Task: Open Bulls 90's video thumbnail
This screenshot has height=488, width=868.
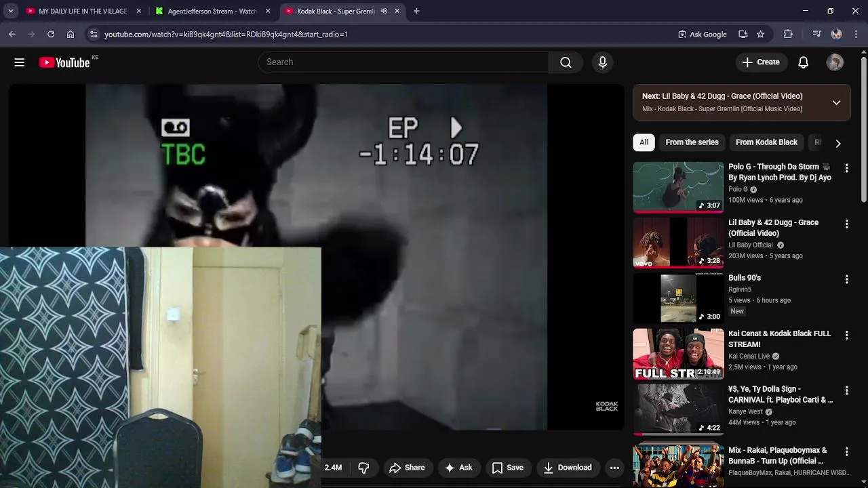Action: [x=678, y=298]
